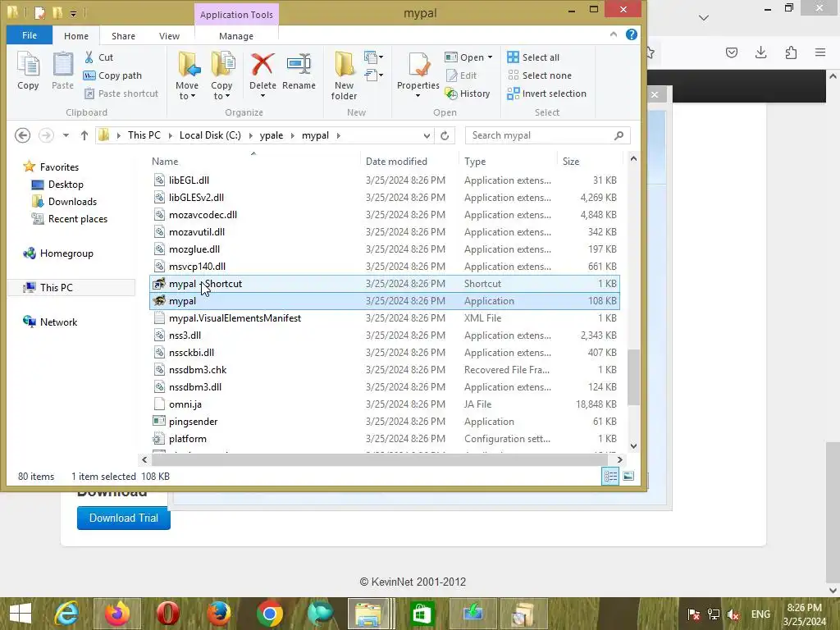Click the Windows Start button

21,614
